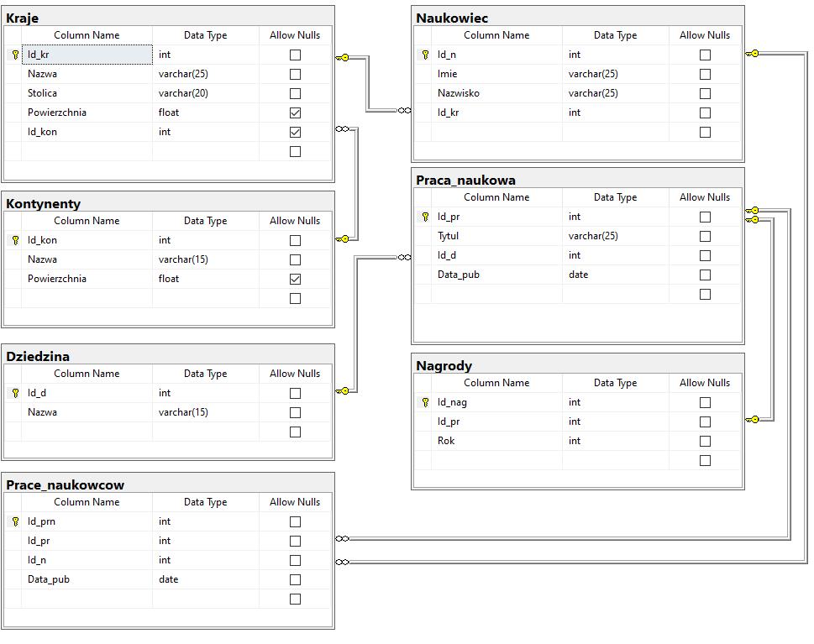Screen dimensions: 814x644
Task: Select the key icon of Id_prn in Prace_naukowcow
Action: pos(15,521)
